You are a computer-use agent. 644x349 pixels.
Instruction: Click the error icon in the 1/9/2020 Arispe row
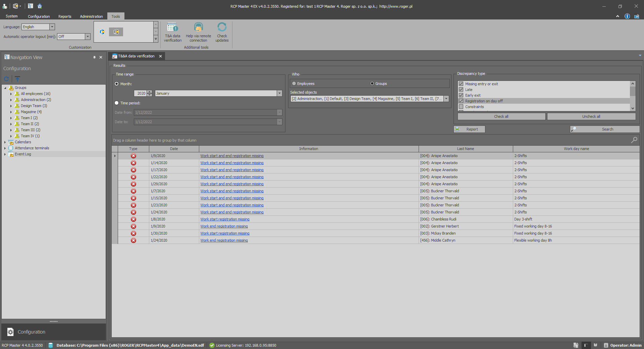(x=133, y=156)
